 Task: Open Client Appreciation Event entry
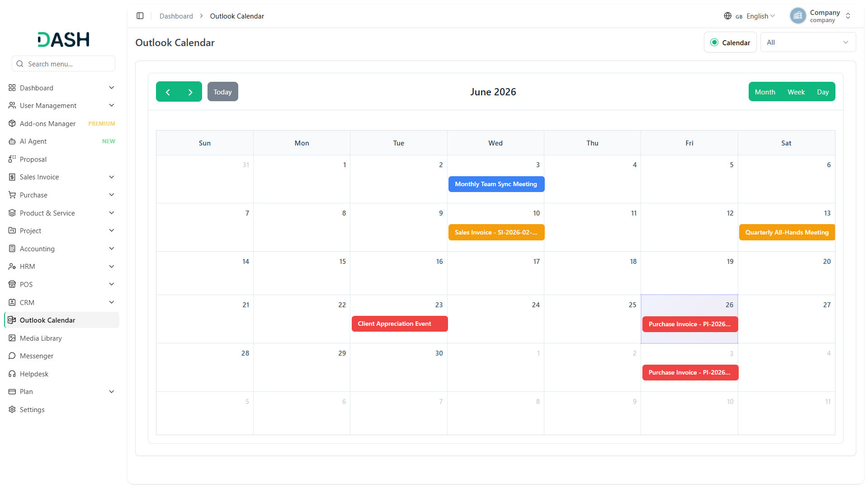[x=400, y=324]
